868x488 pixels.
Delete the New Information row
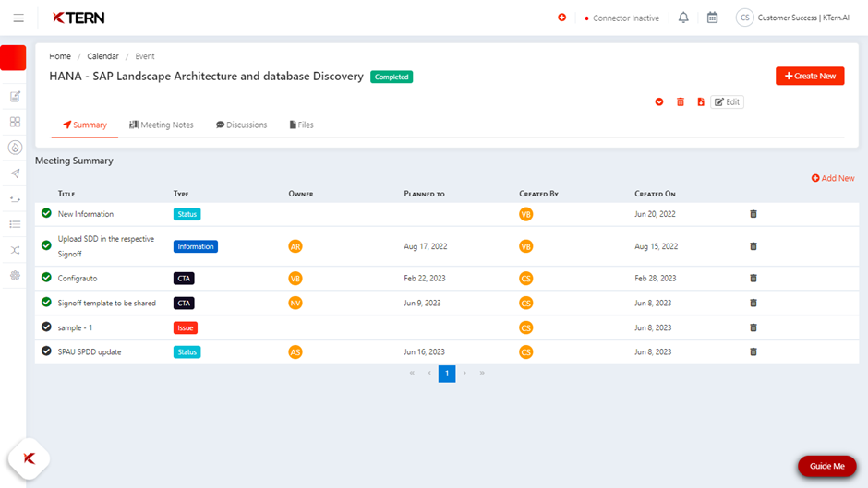pos(753,214)
